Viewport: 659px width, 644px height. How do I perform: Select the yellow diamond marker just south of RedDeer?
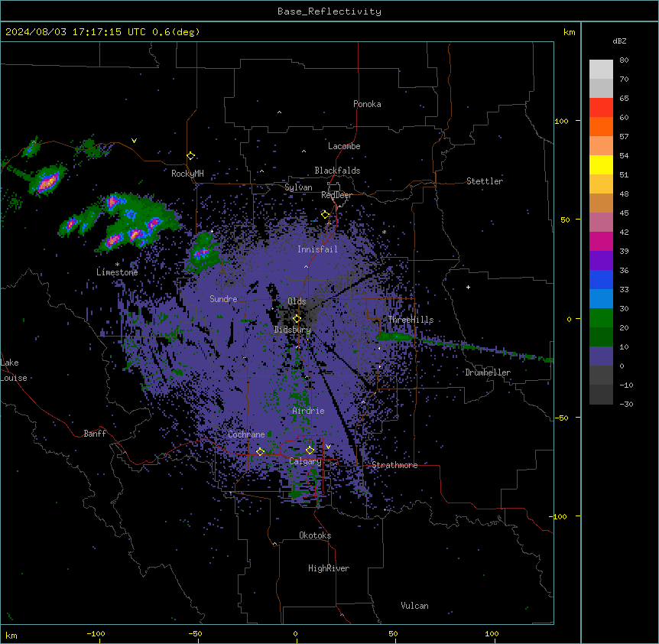click(325, 215)
